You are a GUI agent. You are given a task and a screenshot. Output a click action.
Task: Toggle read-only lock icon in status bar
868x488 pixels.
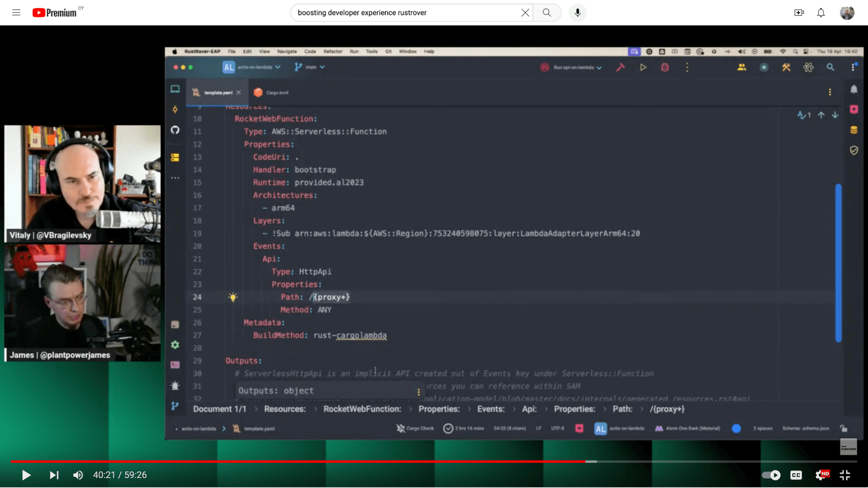[x=843, y=429]
